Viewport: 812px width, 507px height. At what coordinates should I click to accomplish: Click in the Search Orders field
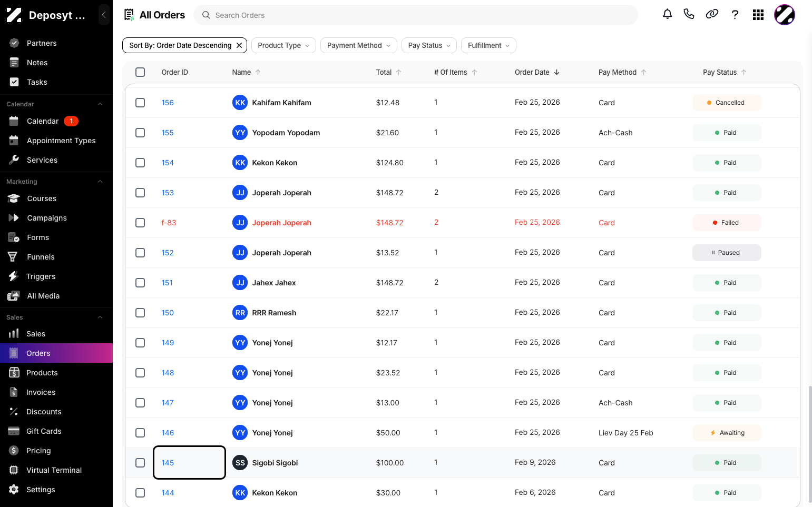point(416,15)
